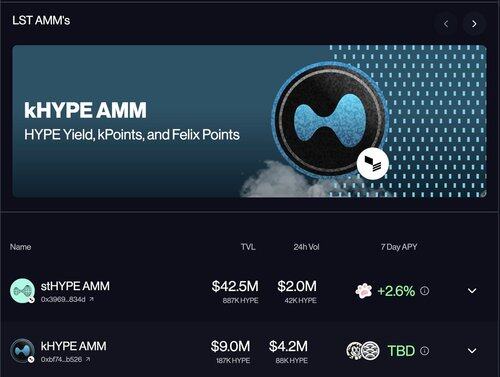Advance carousel with next arrow
500x377 pixels.
pos(474,24)
